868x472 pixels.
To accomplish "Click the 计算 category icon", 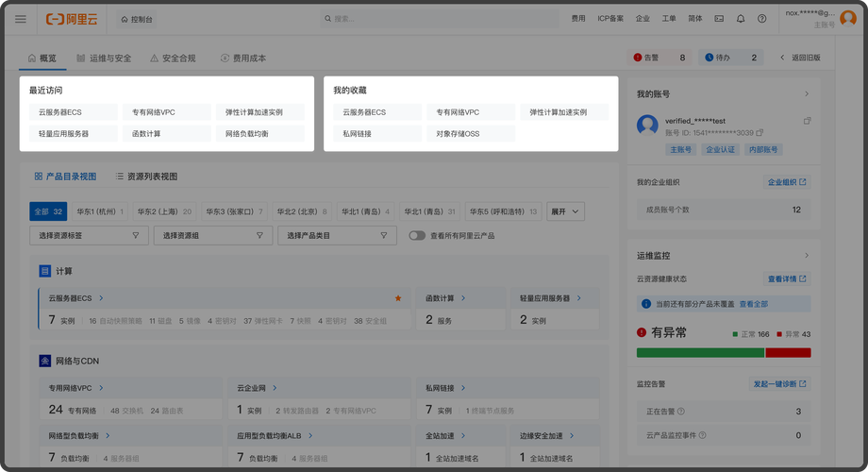I will pyautogui.click(x=45, y=271).
